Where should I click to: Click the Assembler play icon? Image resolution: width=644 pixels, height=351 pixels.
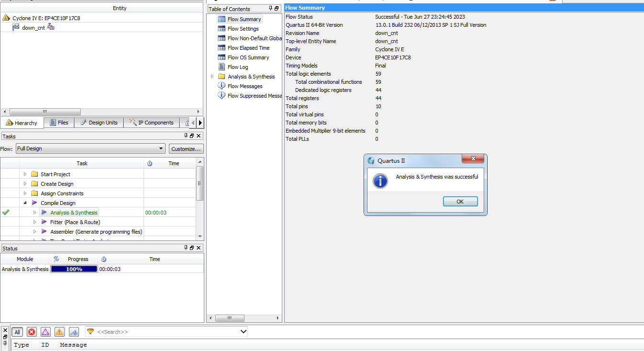point(44,232)
